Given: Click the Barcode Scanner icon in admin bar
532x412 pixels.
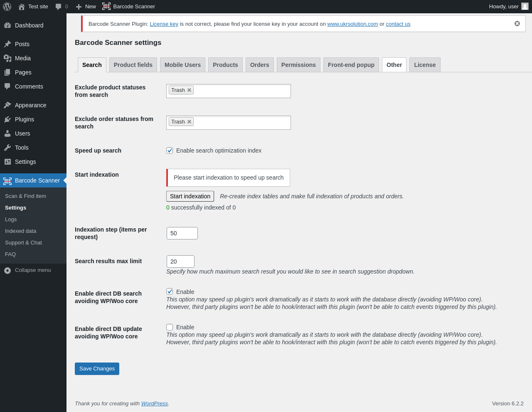Looking at the screenshot, I should (106, 6).
